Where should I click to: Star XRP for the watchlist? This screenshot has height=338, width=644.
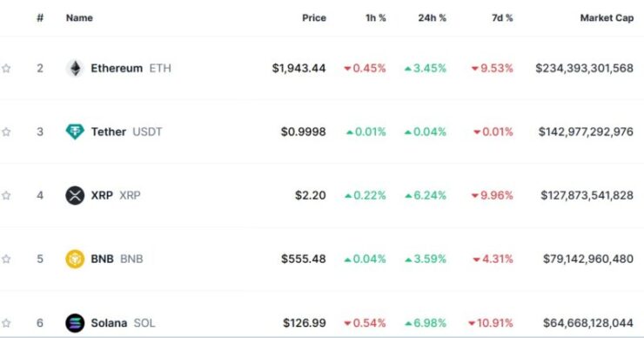[x=6, y=195]
